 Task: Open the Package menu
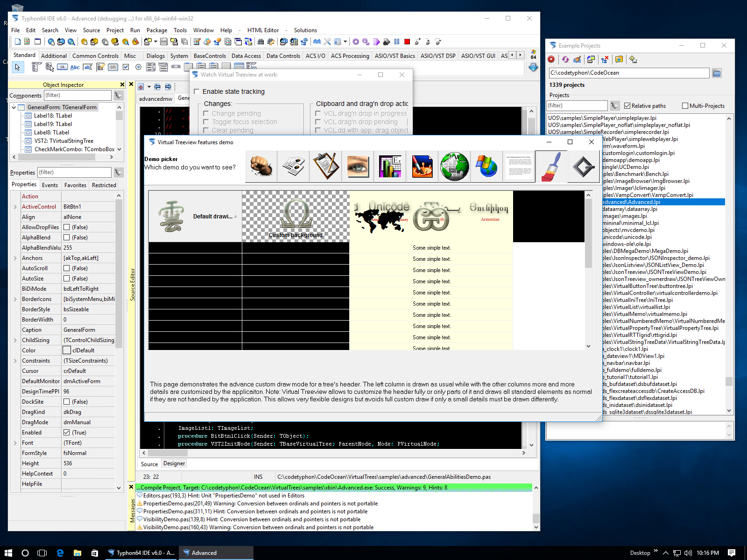click(157, 30)
